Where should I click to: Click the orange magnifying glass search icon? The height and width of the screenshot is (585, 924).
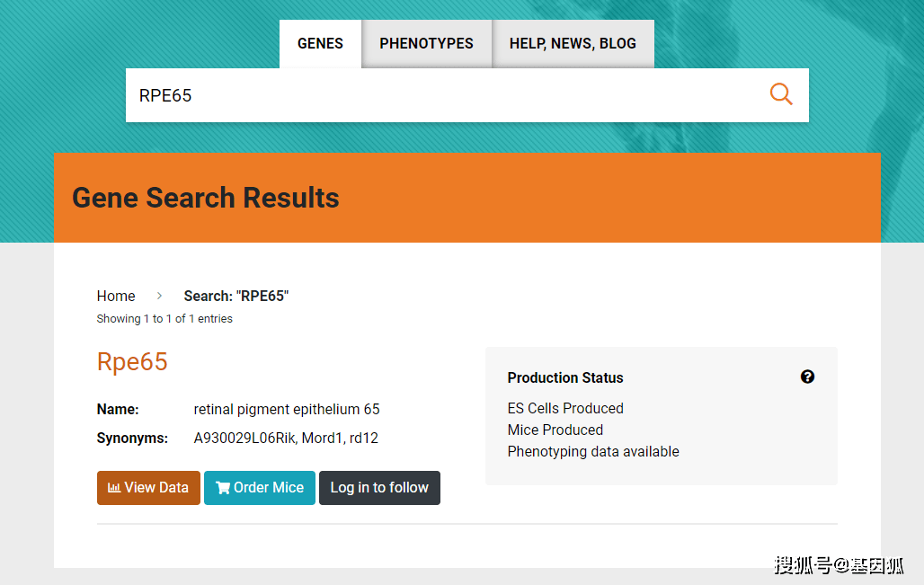pyautogui.click(x=781, y=94)
